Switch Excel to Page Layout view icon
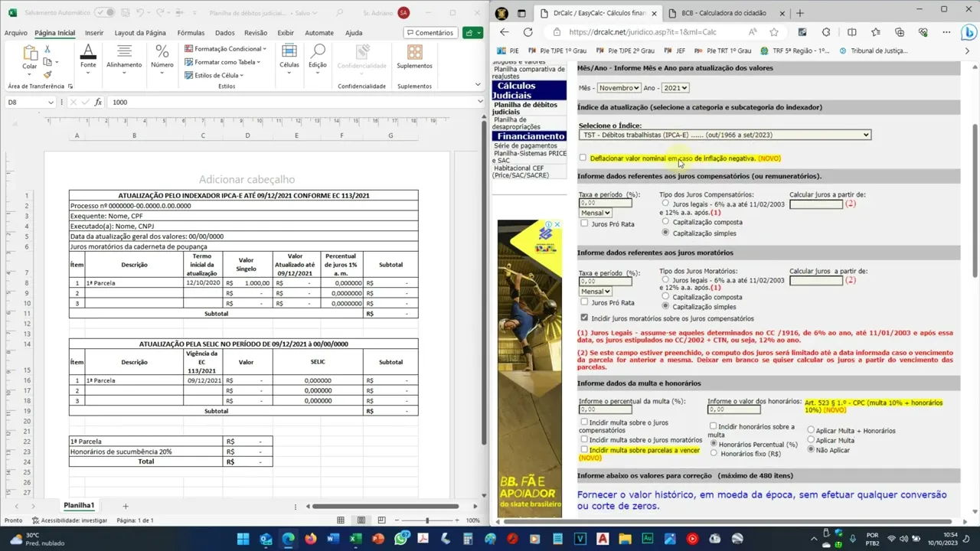The image size is (980, 551). pyautogui.click(x=361, y=520)
